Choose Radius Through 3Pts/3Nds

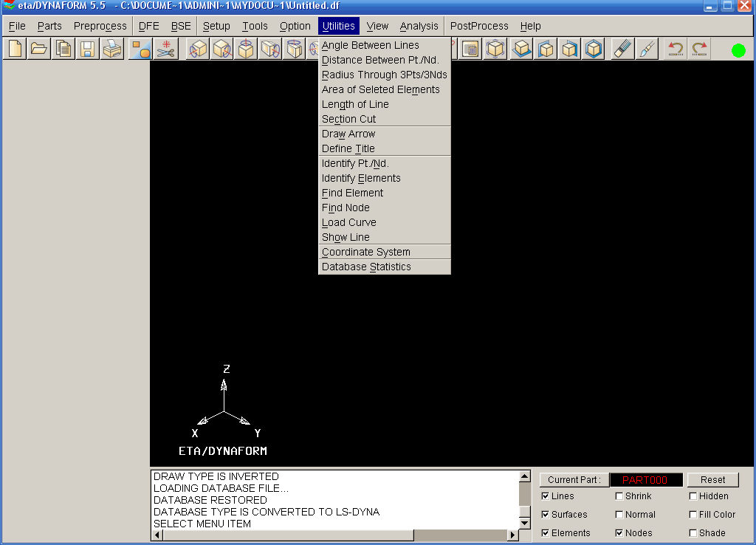pos(385,75)
